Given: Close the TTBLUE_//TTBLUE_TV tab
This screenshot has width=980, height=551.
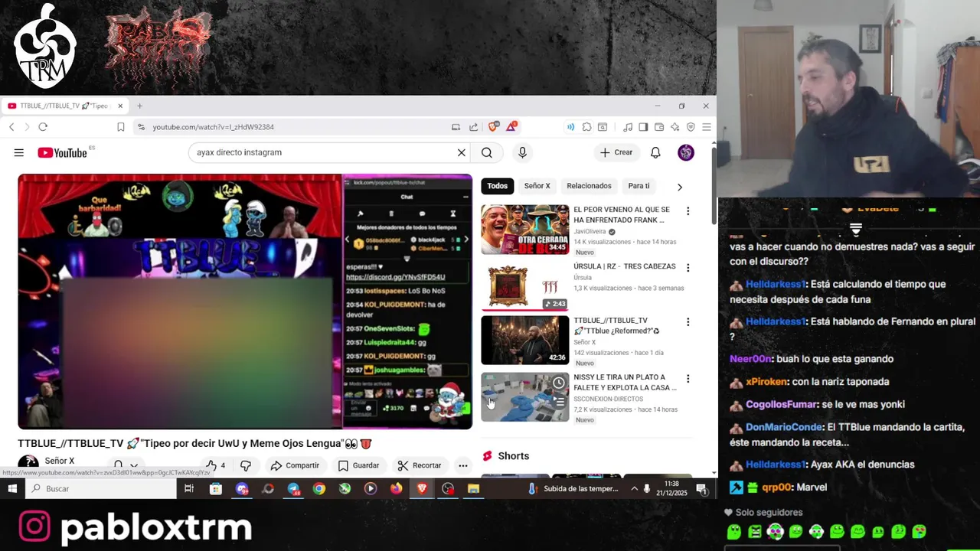Looking at the screenshot, I should [x=120, y=106].
